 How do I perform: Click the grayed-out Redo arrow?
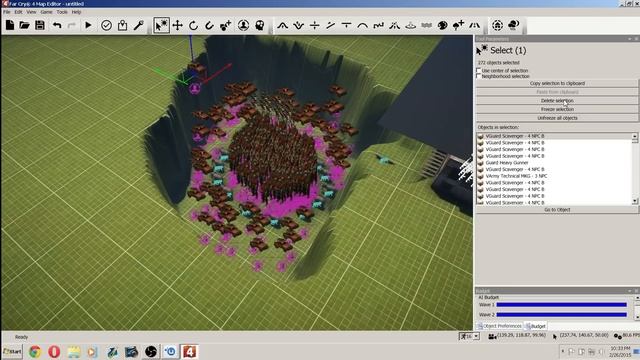click(x=71, y=25)
